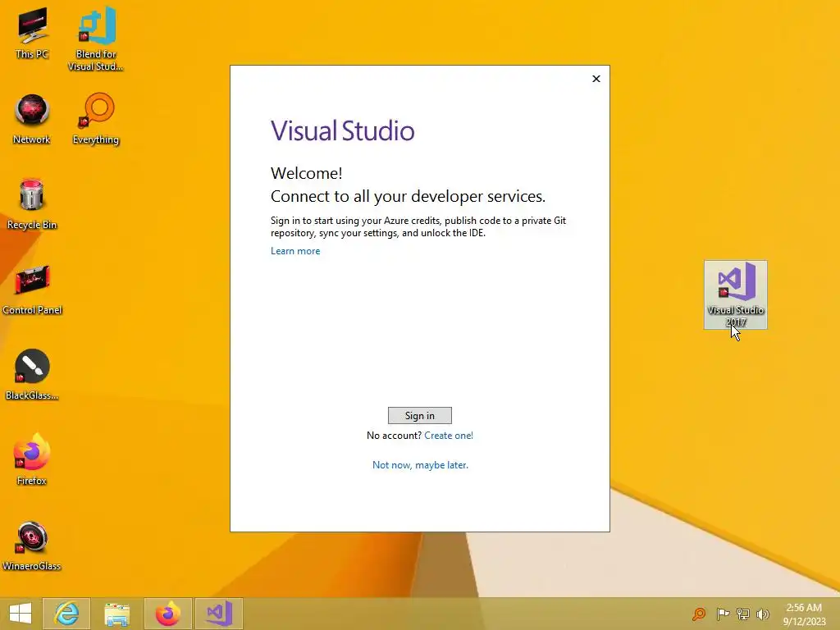Viewport: 840px width, 630px height.
Task: Click the Connect to all your developer services text
Action: click(408, 196)
